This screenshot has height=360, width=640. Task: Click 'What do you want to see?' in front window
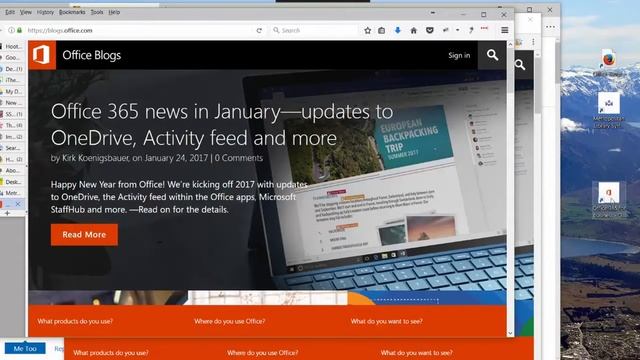pos(387,321)
